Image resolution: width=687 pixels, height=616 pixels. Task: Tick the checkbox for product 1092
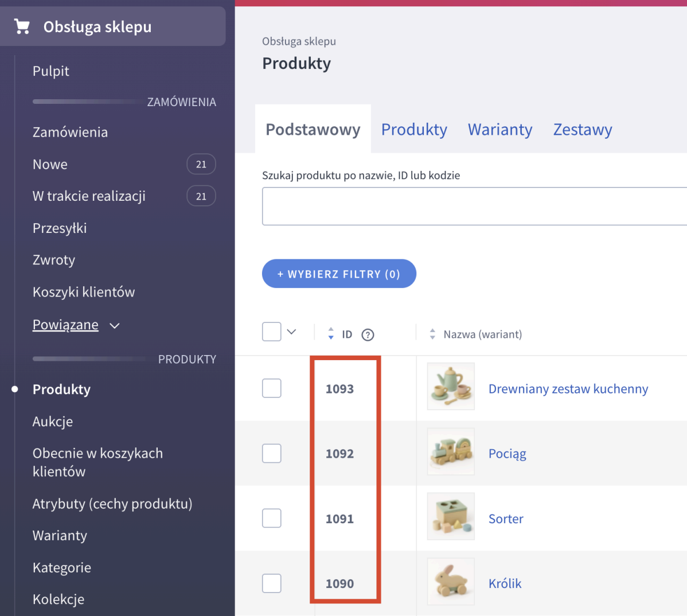[272, 453]
